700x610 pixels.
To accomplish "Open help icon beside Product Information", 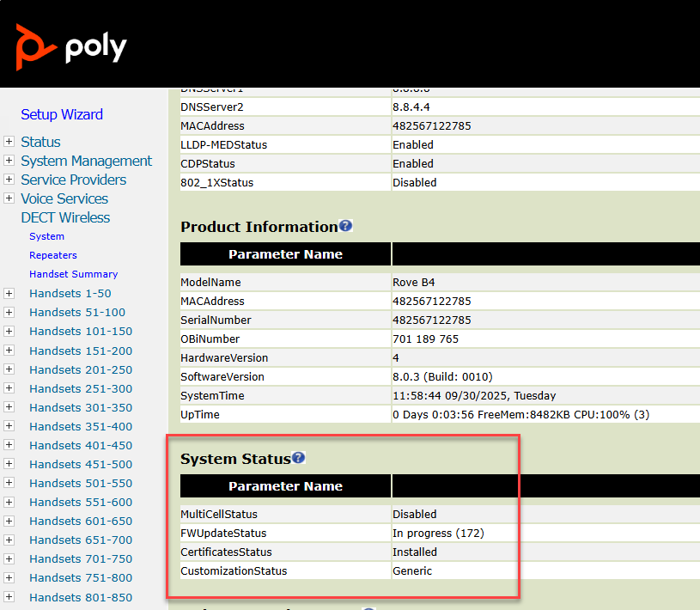I will click(x=345, y=226).
